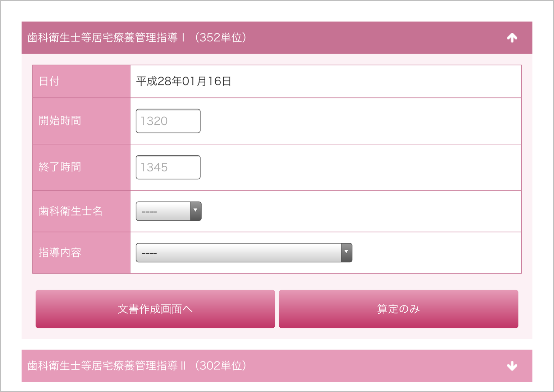Click the (302単位) text in header
The image size is (554, 392).
[220, 366]
